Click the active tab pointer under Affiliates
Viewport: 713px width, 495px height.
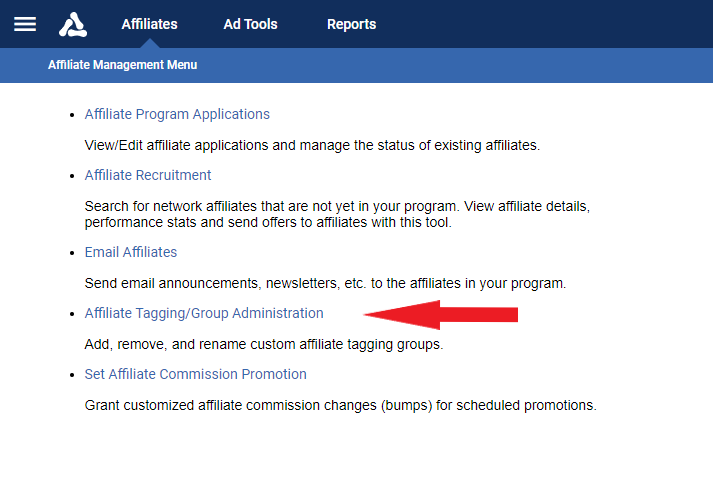(x=149, y=44)
